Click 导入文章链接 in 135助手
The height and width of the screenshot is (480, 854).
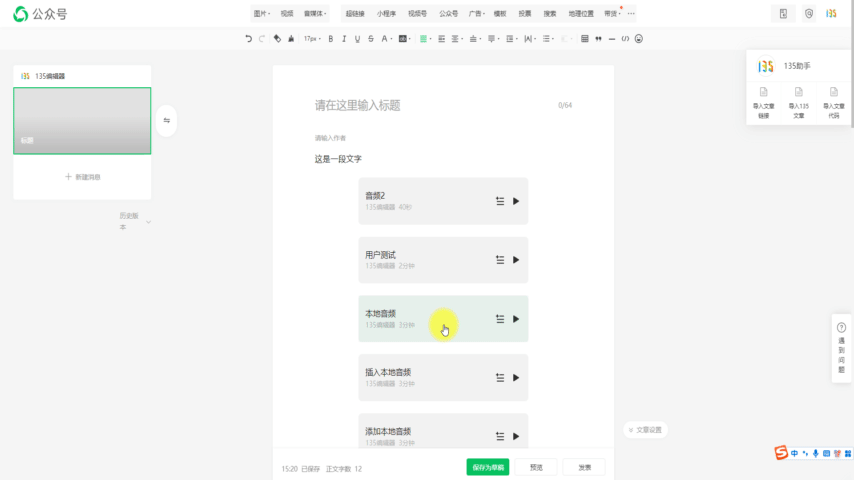[764, 102]
